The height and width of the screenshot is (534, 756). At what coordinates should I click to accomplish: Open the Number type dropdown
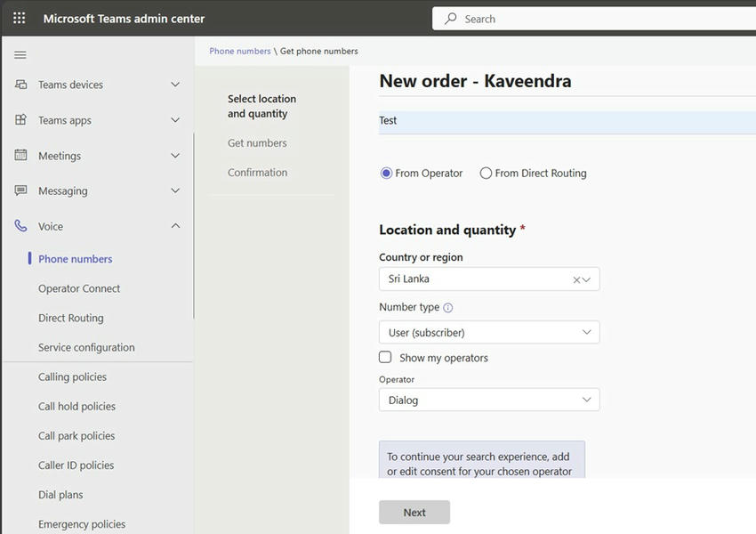[489, 332]
